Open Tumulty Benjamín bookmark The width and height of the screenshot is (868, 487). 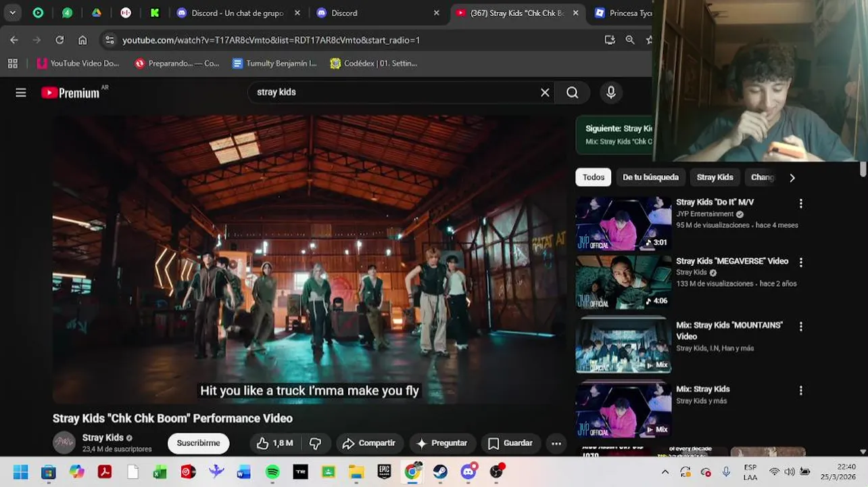[x=274, y=64]
